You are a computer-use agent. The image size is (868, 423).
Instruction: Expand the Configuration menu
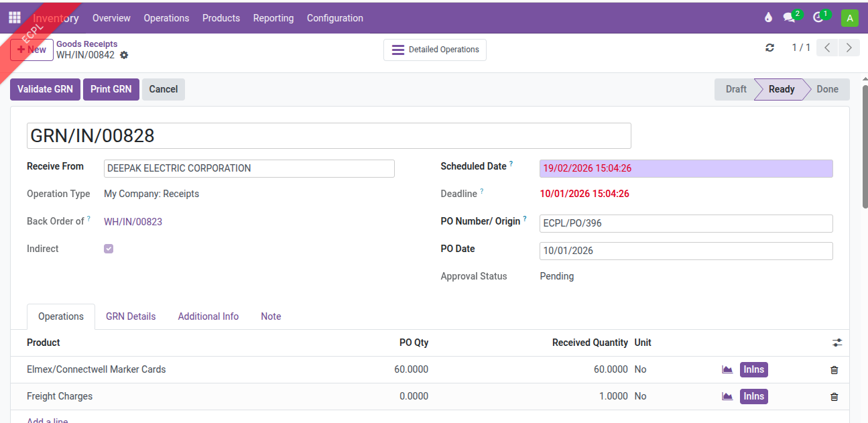[334, 18]
